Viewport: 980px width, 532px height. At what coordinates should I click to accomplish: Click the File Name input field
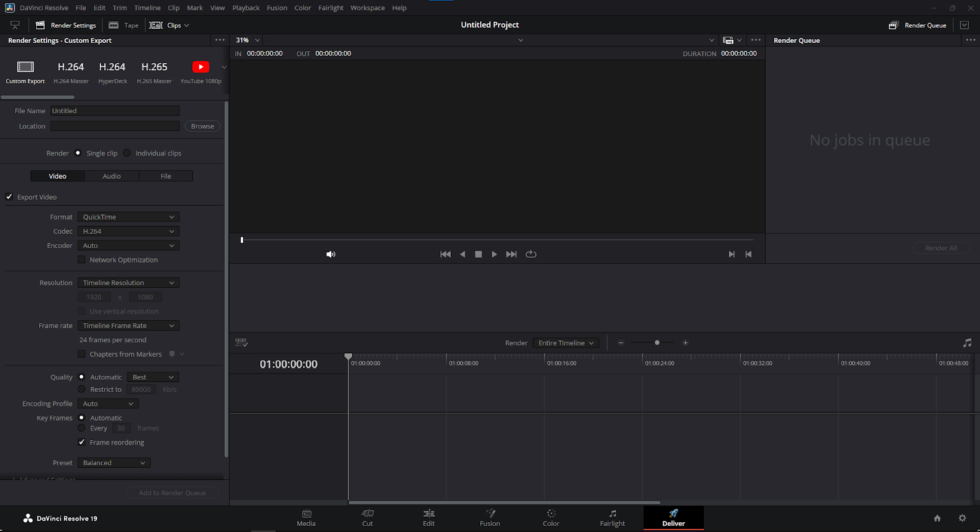(x=115, y=111)
